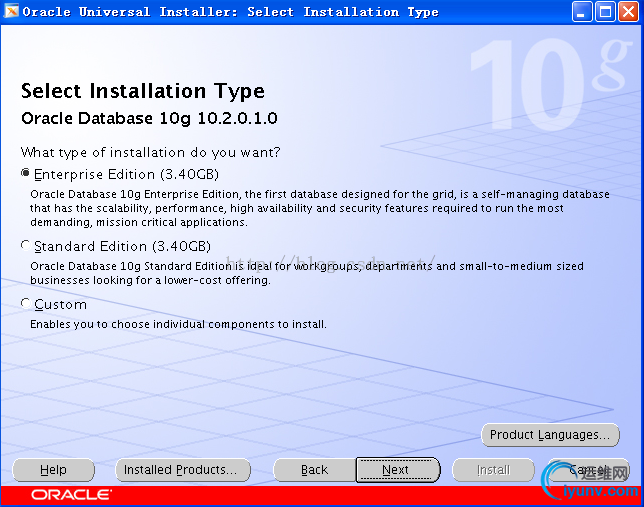Click the ORACLE logo in red footer
The image size is (644, 507).
click(x=71, y=495)
